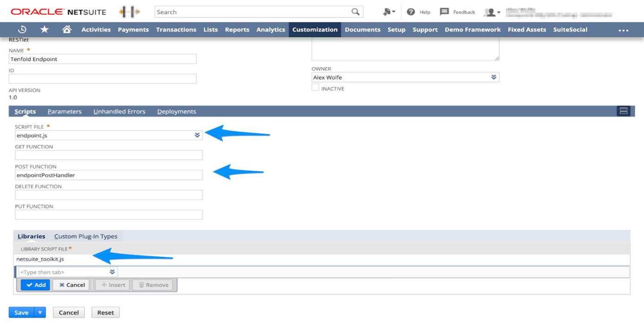Open the Reports menu
The height and width of the screenshot is (325, 644).
(237, 29)
